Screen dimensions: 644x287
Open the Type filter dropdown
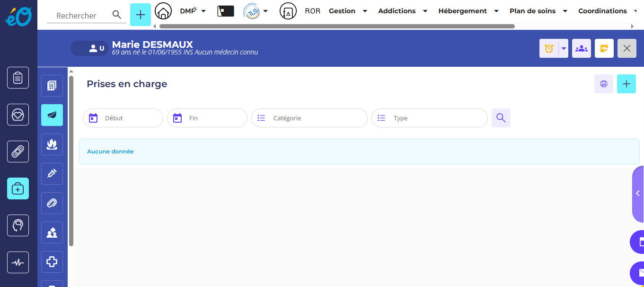pyautogui.click(x=430, y=118)
